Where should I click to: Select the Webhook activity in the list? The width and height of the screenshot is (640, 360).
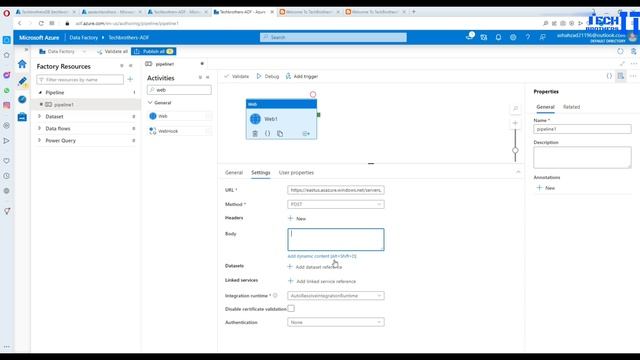(x=180, y=131)
